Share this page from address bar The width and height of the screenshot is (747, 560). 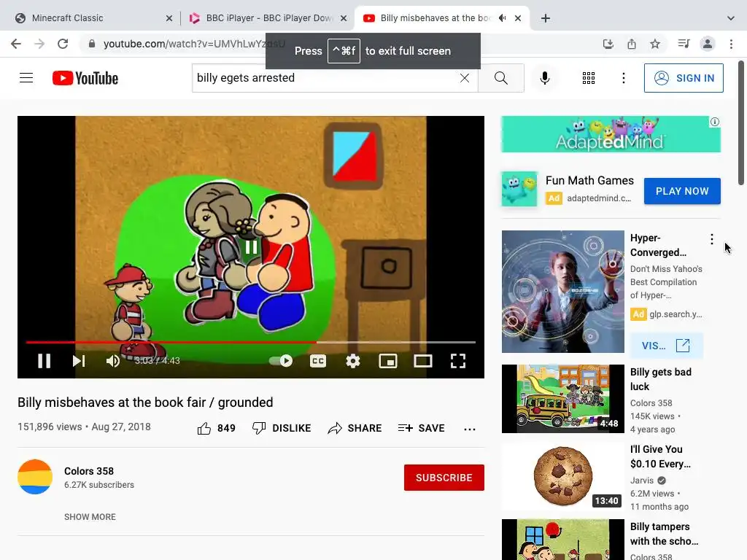pos(632,44)
